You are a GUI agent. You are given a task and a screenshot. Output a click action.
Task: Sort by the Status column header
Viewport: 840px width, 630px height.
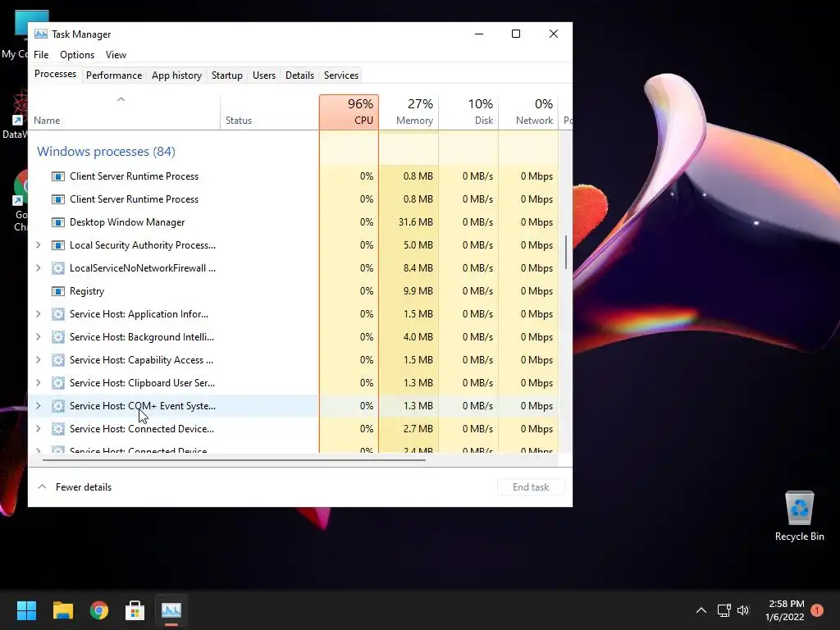pos(269,112)
